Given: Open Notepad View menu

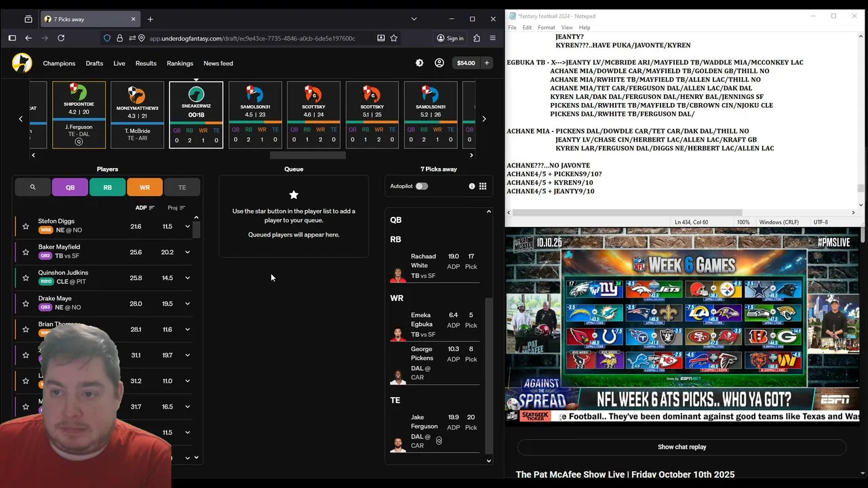Looking at the screenshot, I should click(567, 27).
